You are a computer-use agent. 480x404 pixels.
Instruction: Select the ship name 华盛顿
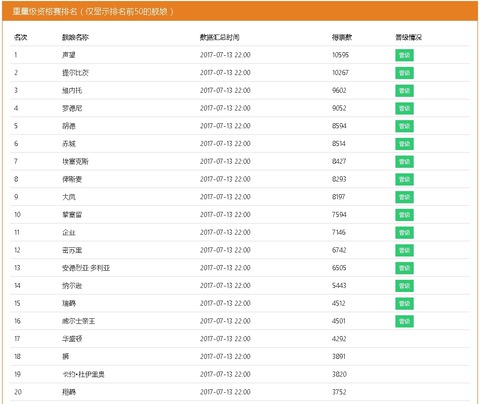click(x=72, y=339)
